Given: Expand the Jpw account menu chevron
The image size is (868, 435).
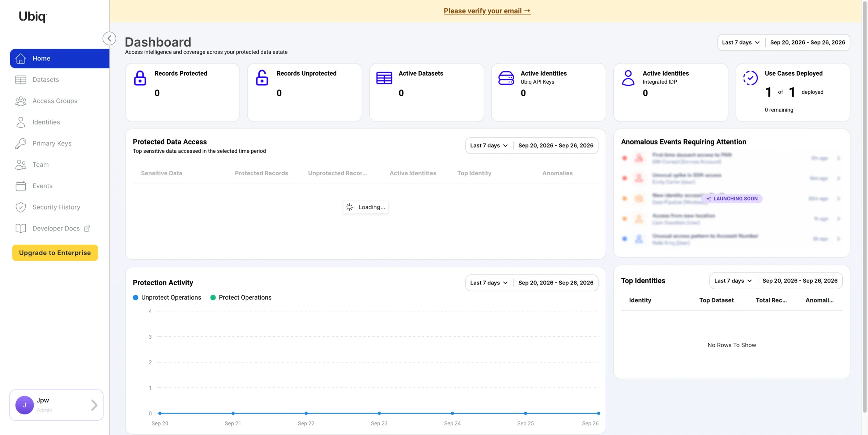Looking at the screenshot, I should (94, 405).
